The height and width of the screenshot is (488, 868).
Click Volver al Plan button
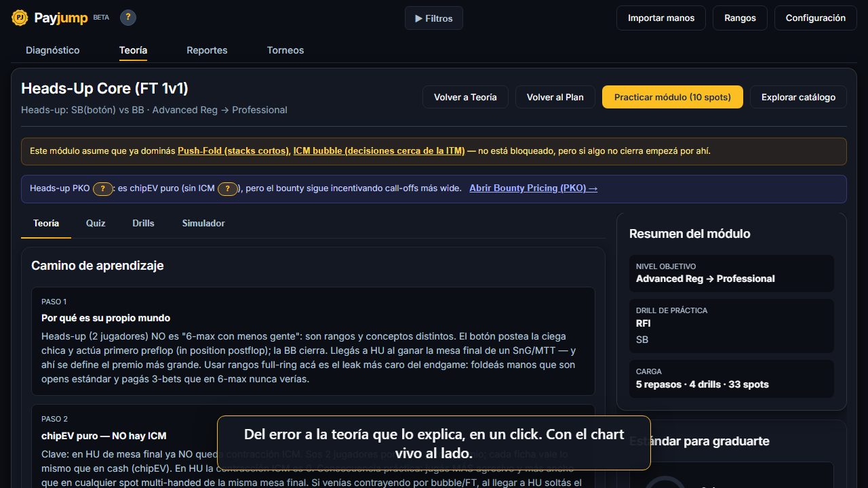[x=555, y=97]
